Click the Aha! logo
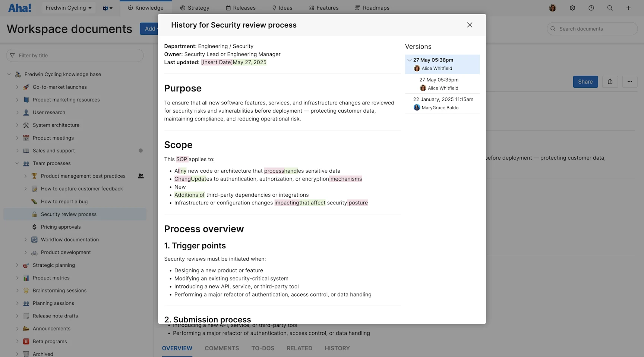The height and width of the screenshot is (357, 644). coord(19,7)
